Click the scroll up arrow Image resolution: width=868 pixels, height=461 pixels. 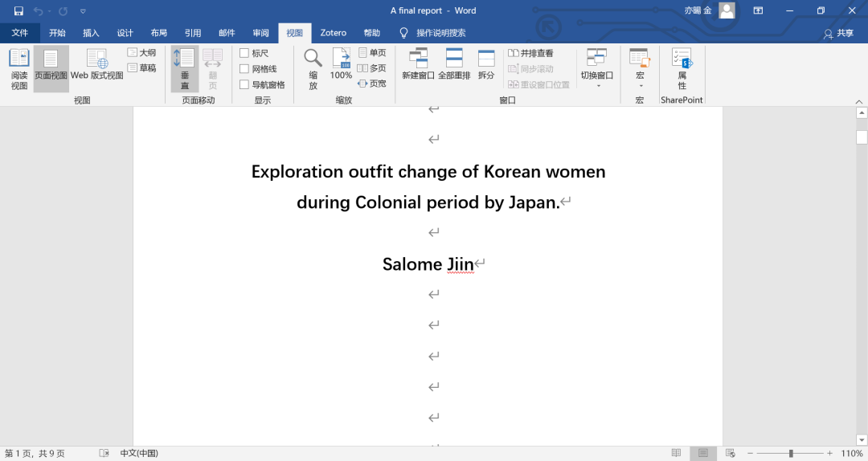tap(862, 113)
